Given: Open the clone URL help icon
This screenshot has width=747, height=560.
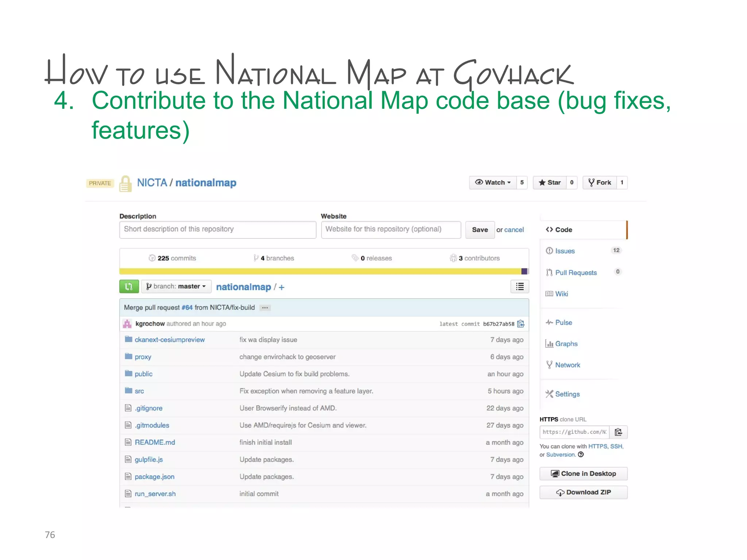Looking at the screenshot, I should click(581, 455).
